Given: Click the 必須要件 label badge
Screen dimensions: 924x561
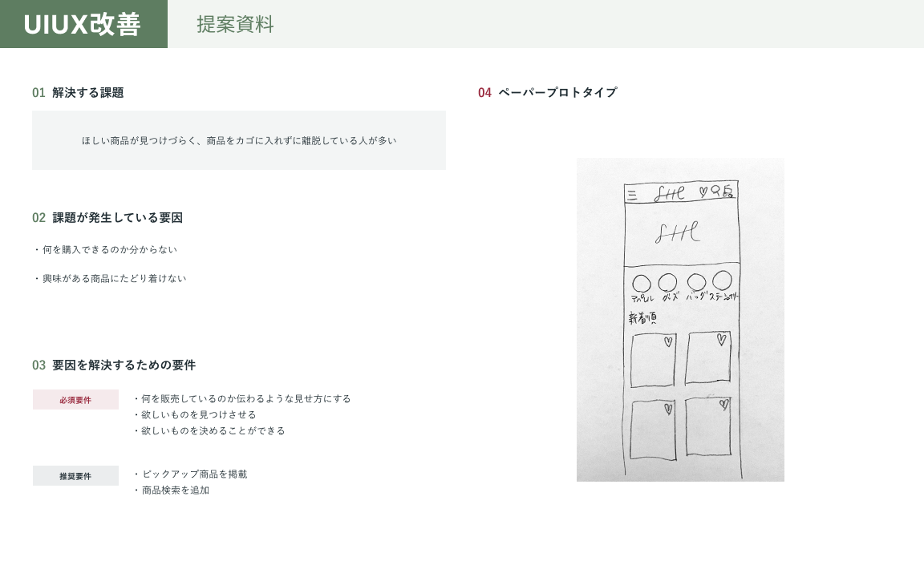Looking at the screenshot, I should tap(75, 400).
